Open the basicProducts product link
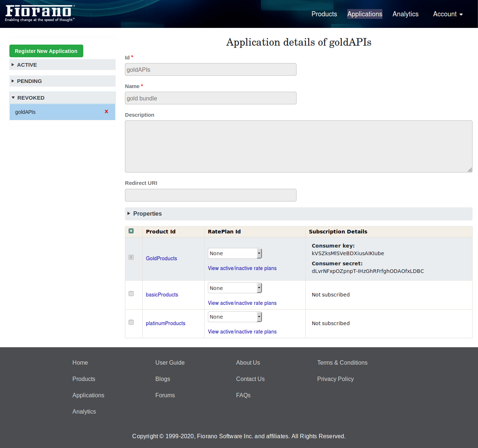 (162, 295)
